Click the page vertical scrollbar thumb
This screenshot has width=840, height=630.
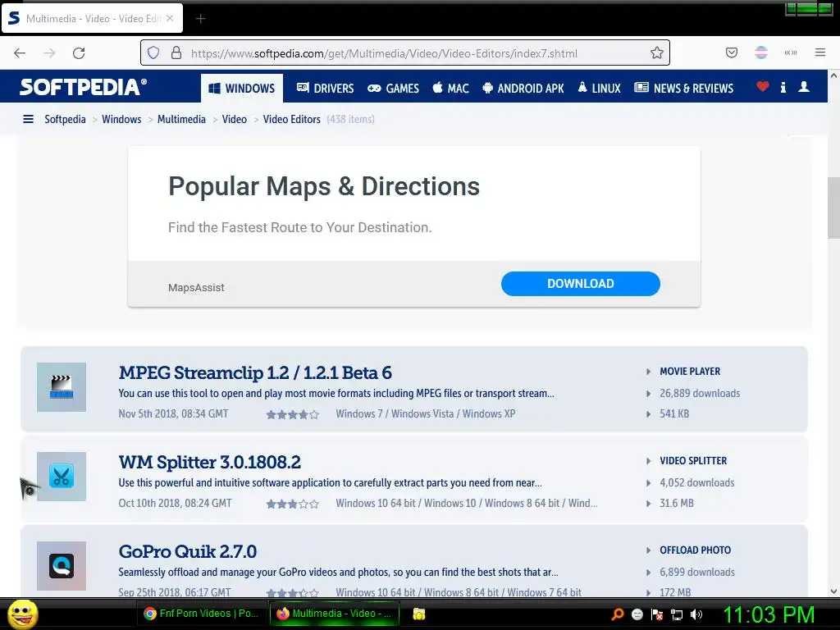click(833, 208)
